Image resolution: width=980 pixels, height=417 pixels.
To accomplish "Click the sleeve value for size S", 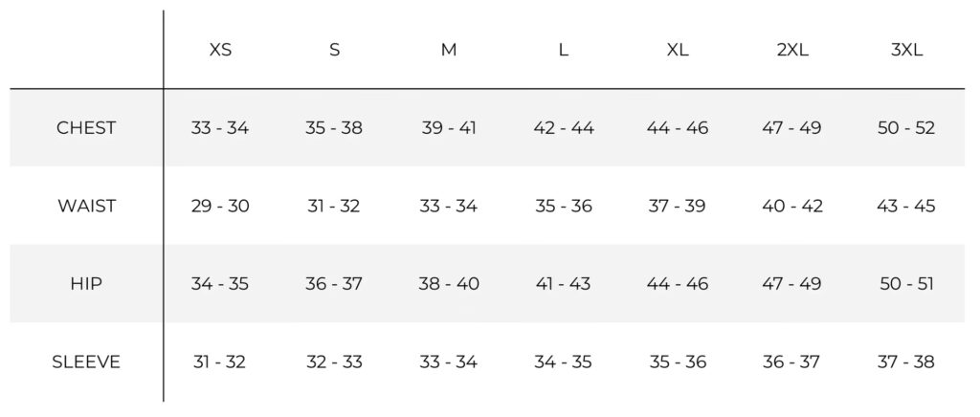I will coord(334,362).
